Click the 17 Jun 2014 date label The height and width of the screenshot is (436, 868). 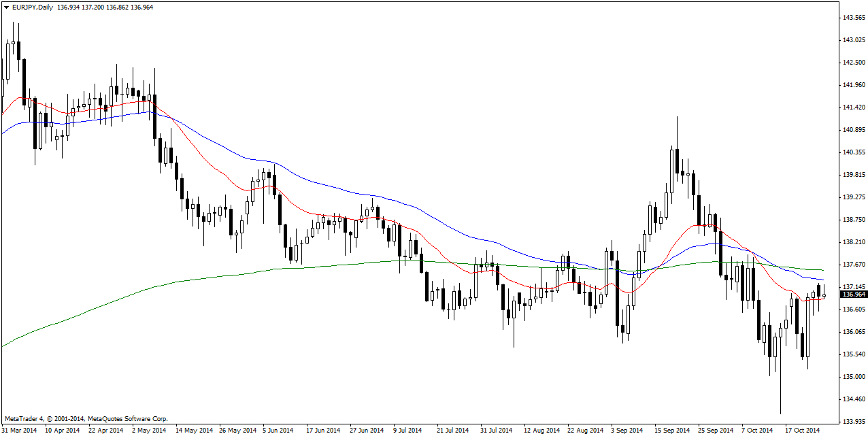pyautogui.click(x=324, y=431)
